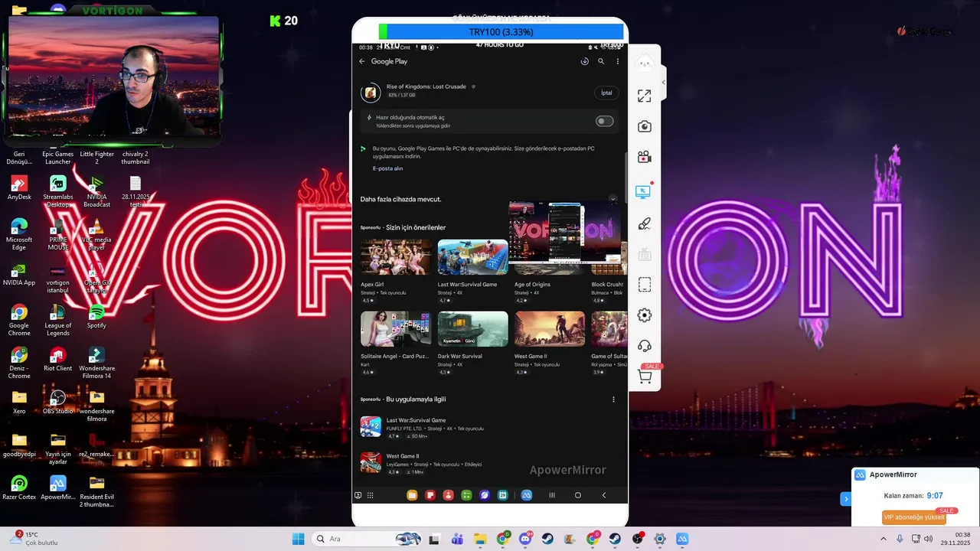Open phone Calculator app in dock

point(466,495)
